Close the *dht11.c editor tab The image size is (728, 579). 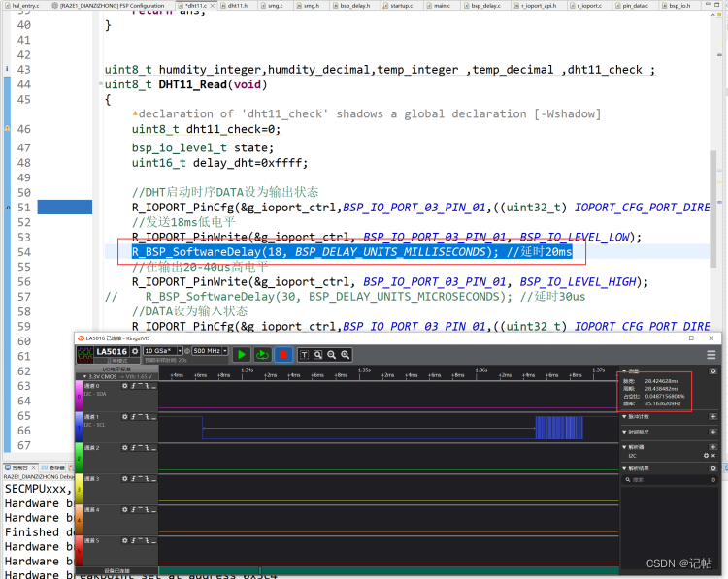[213, 6]
